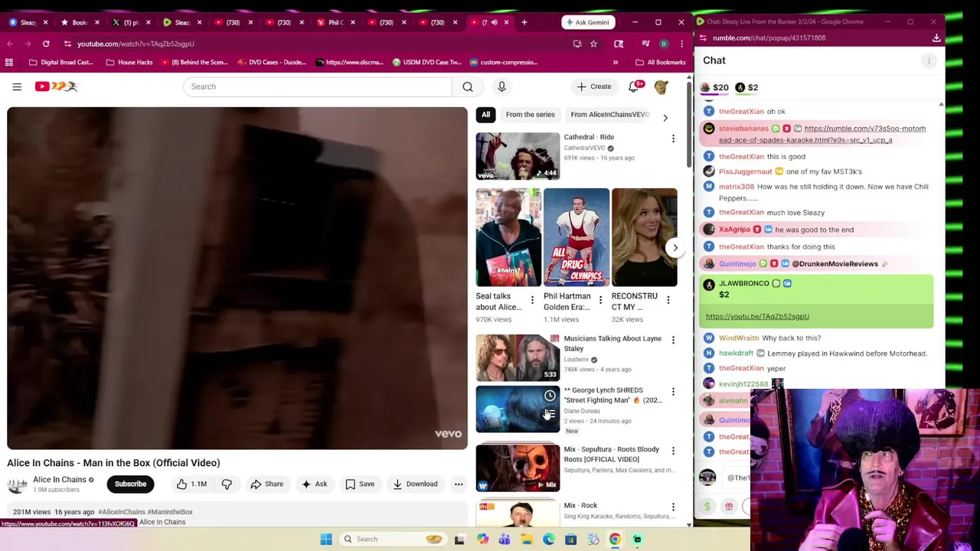
Task: Subscribe to Alice In Chains channel
Action: (x=130, y=484)
